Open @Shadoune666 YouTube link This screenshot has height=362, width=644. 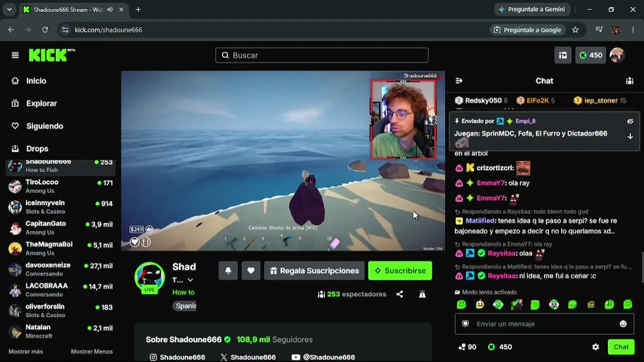[323, 357]
